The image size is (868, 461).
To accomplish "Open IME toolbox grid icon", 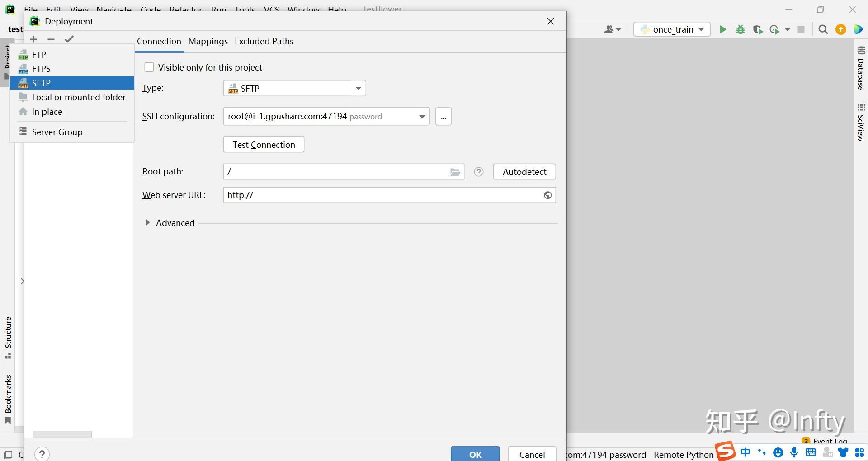I will click(x=859, y=452).
